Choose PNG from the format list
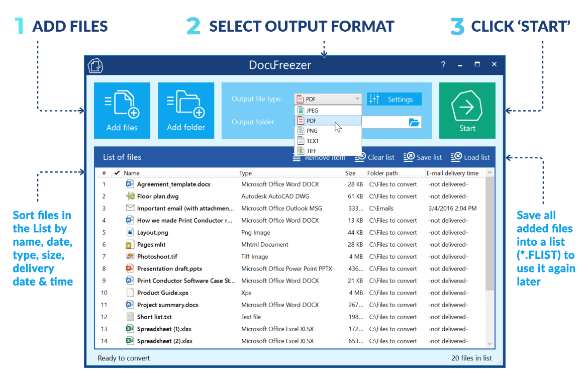This screenshot has height=382, width=588. click(x=328, y=131)
